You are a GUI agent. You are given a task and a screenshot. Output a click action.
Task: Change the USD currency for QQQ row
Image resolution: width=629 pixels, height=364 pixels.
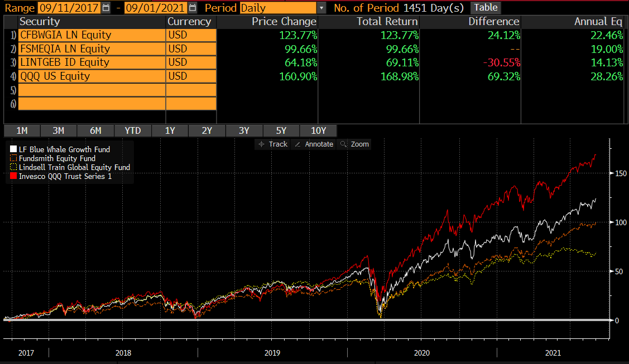click(x=191, y=76)
